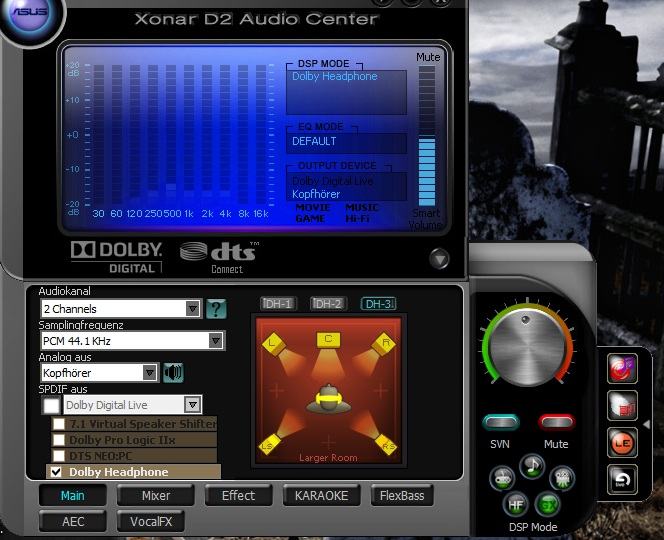The width and height of the screenshot is (664, 540).
Task: Click the Dolby Digital logo
Action: click(116, 257)
